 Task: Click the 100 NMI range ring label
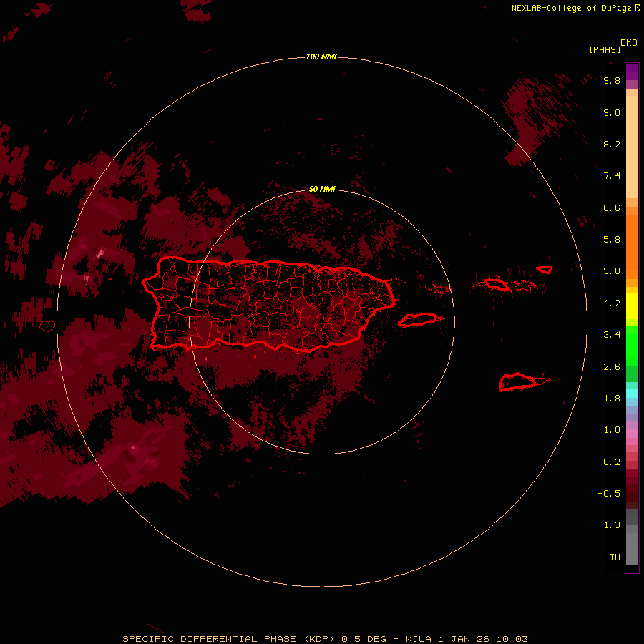[x=321, y=57]
